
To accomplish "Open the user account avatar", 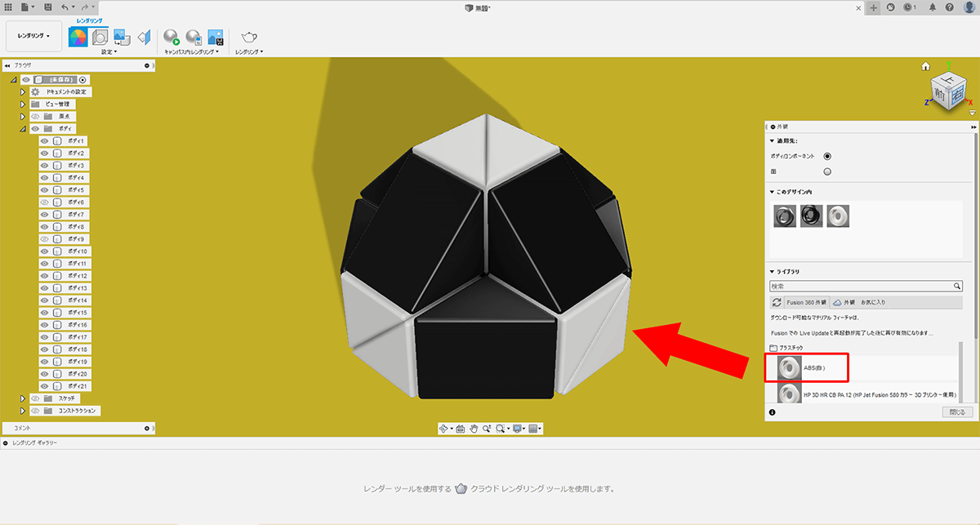I will point(969,7).
